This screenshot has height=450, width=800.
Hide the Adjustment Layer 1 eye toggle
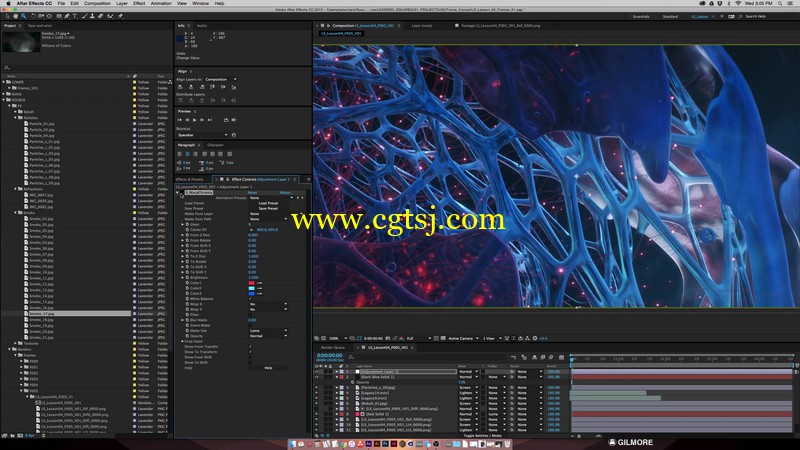tap(316, 371)
